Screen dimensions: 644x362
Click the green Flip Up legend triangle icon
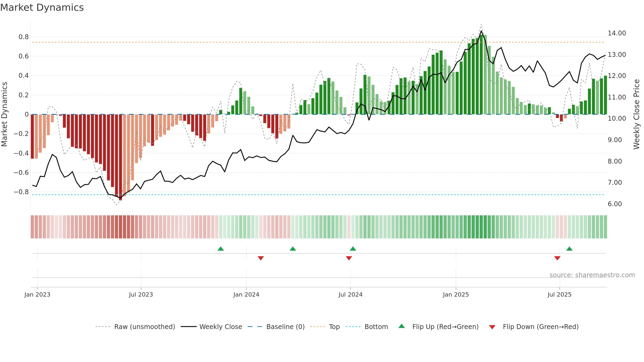click(x=402, y=326)
